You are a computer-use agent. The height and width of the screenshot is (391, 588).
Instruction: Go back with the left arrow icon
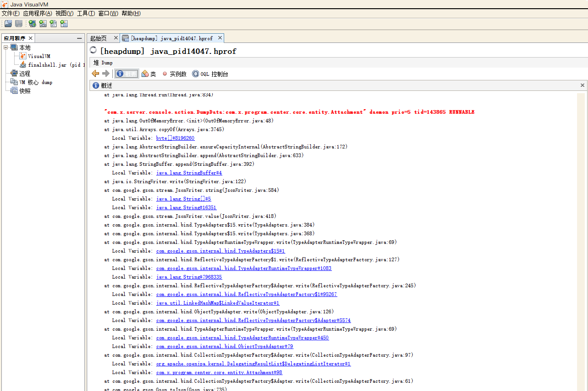click(95, 74)
